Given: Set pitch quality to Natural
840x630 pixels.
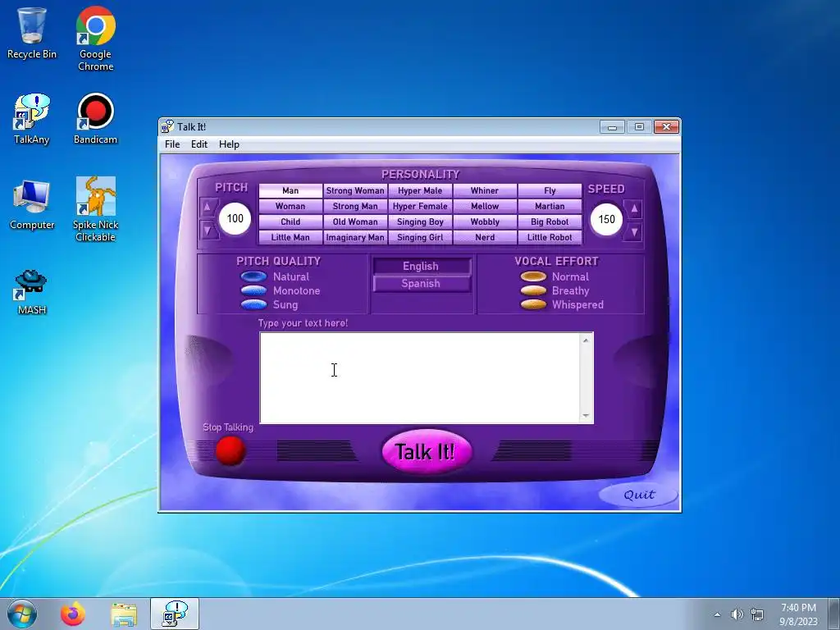Looking at the screenshot, I should pyautogui.click(x=253, y=277).
